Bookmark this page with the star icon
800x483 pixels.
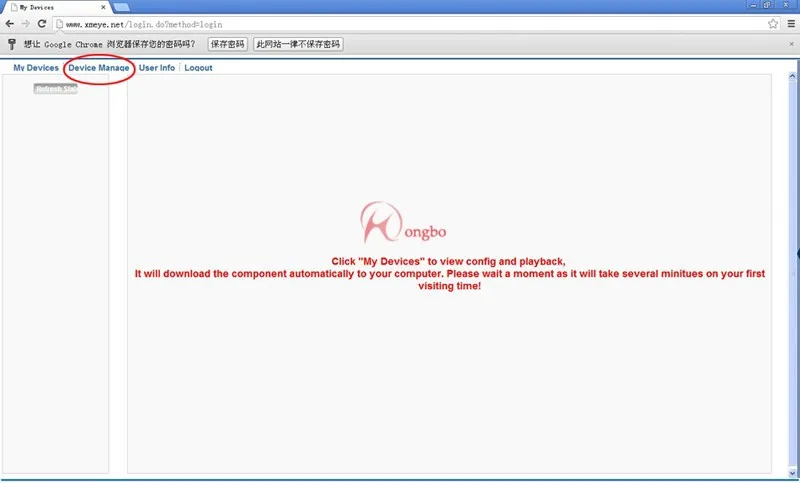click(773, 23)
